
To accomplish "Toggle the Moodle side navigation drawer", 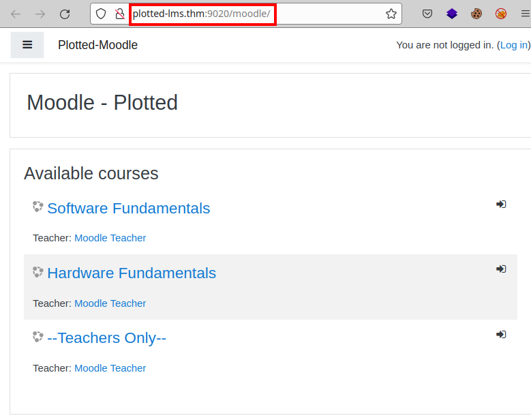I will (27, 45).
